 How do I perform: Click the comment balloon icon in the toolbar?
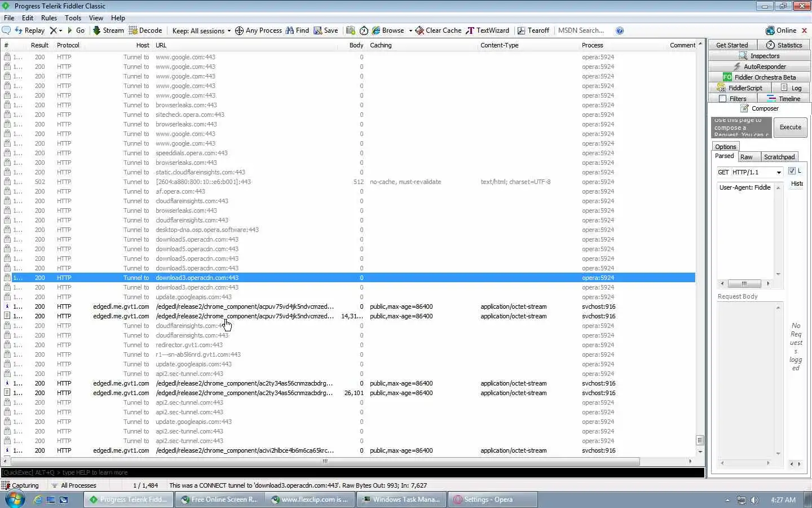pyautogui.click(x=7, y=30)
